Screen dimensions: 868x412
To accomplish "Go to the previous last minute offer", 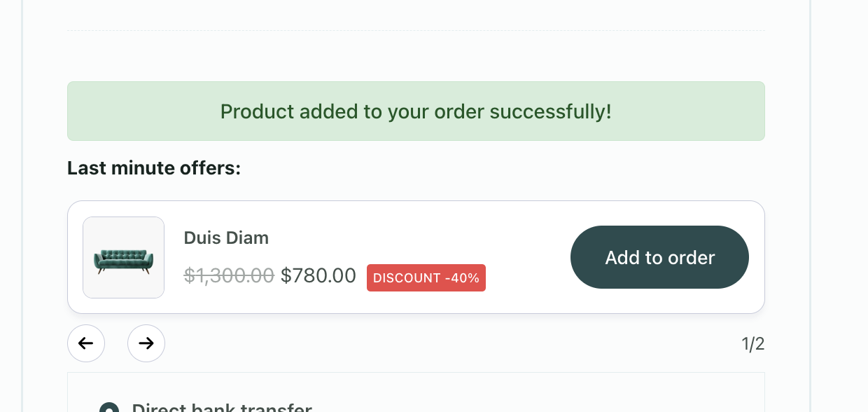I will tap(86, 343).
